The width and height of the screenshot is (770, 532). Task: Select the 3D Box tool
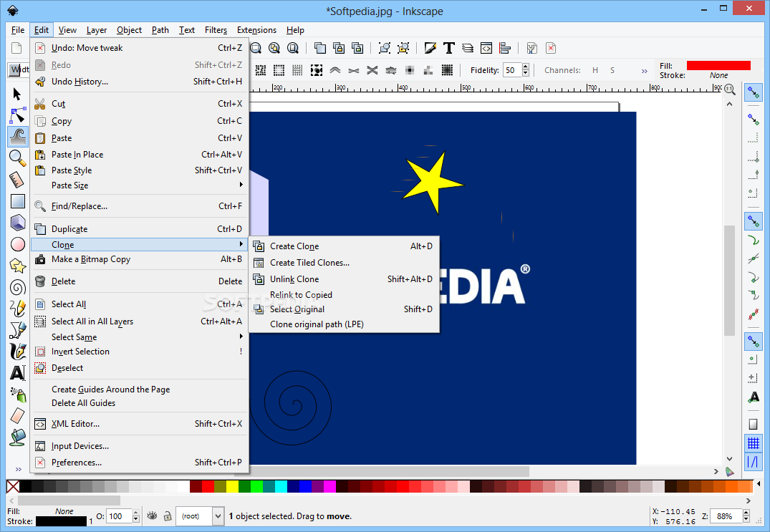pyautogui.click(x=17, y=223)
